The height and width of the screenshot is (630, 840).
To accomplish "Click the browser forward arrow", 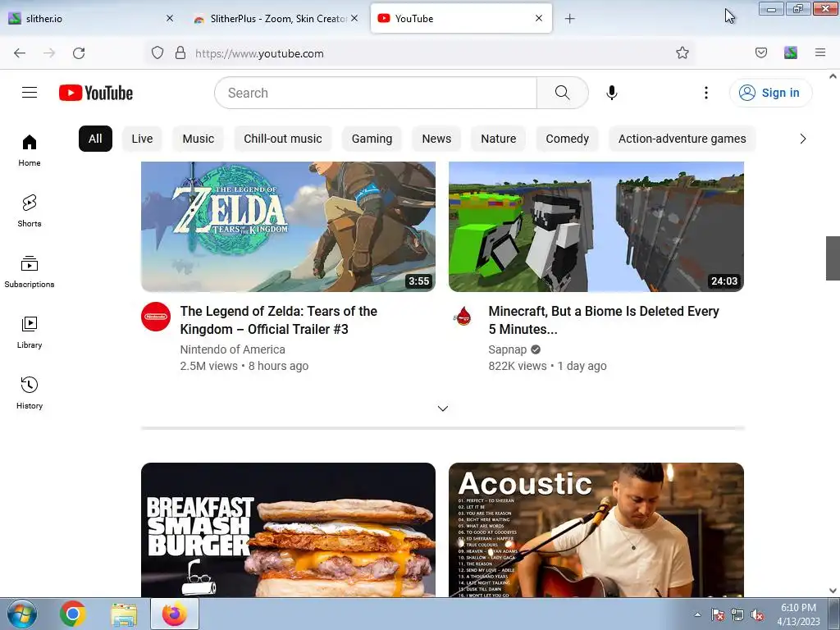I will 49,53.
